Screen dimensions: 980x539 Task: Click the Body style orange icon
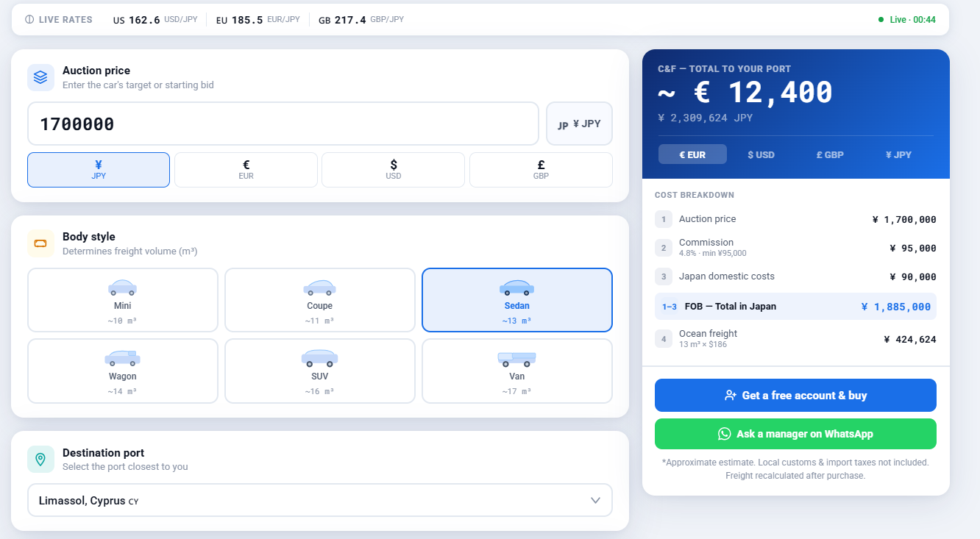pos(40,243)
